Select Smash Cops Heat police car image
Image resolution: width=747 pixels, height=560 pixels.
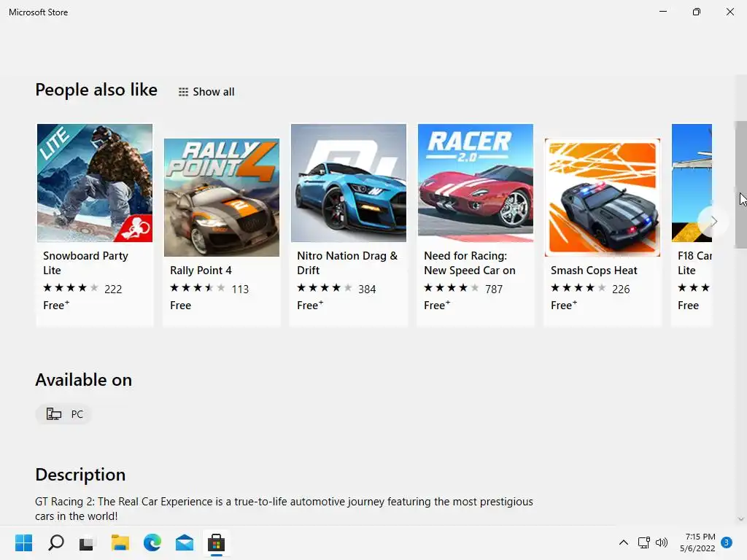tap(603, 198)
